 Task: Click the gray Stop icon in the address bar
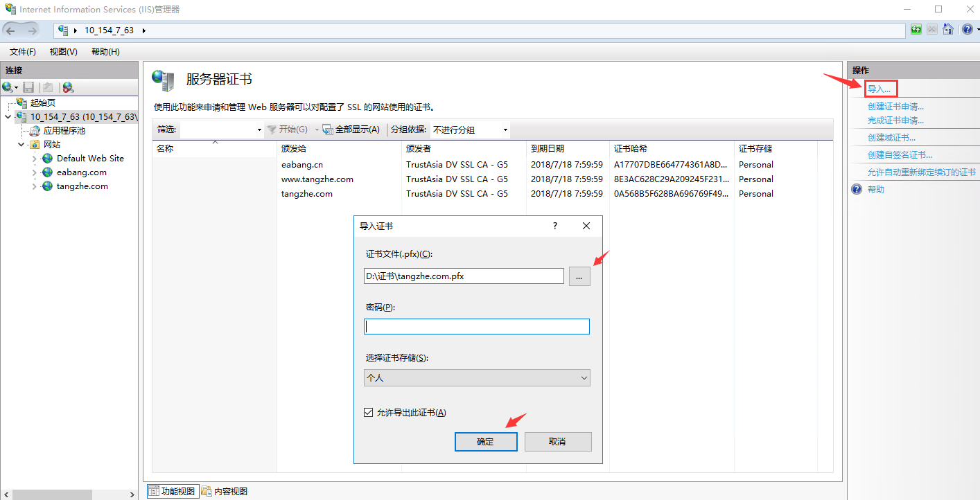[932, 30]
